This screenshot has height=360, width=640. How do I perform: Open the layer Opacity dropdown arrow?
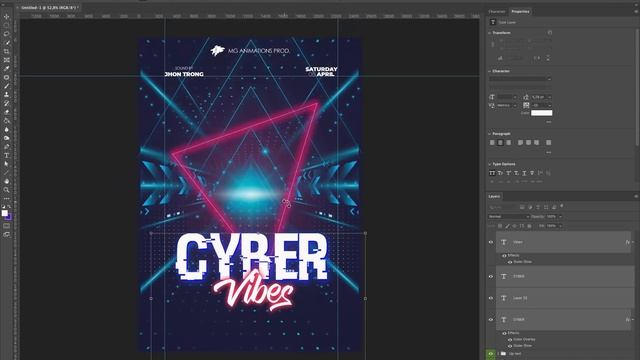coord(560,216)
